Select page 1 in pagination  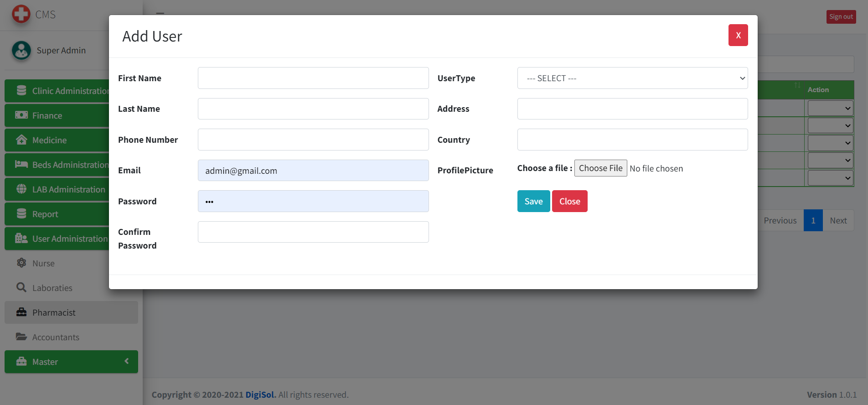coord(813,220)
